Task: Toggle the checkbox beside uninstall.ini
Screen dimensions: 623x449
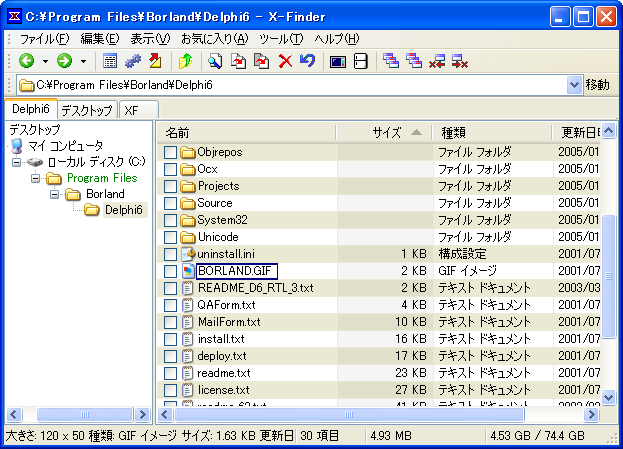Action: tap(170, 254)
